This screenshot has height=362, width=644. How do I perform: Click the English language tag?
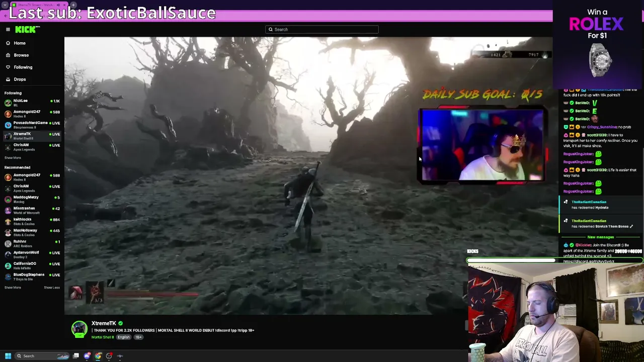123,337
